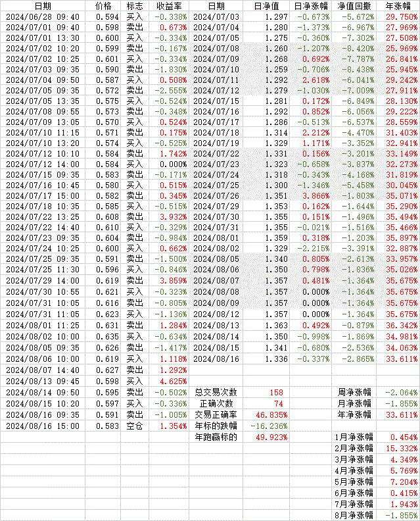The height and width of the screenshot is (521, 420).
Task: Select the 空仓 flag cell
Action: (x=135, y=426)
